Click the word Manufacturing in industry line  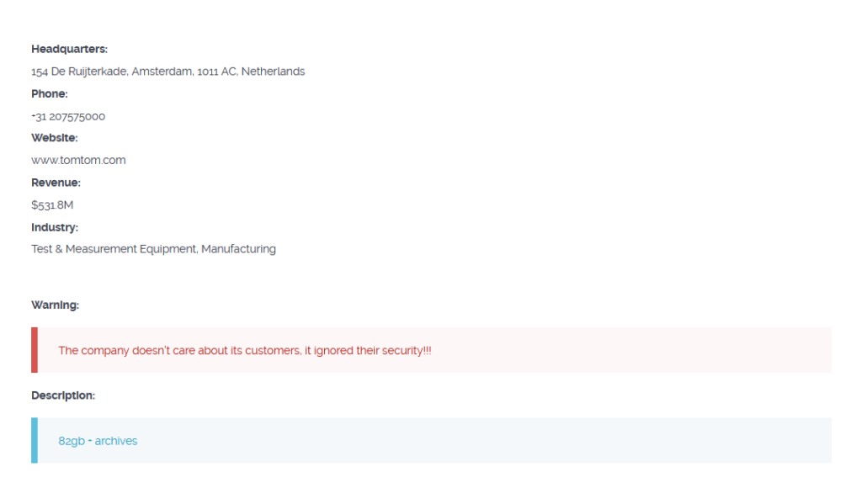[x=238, y=249]
